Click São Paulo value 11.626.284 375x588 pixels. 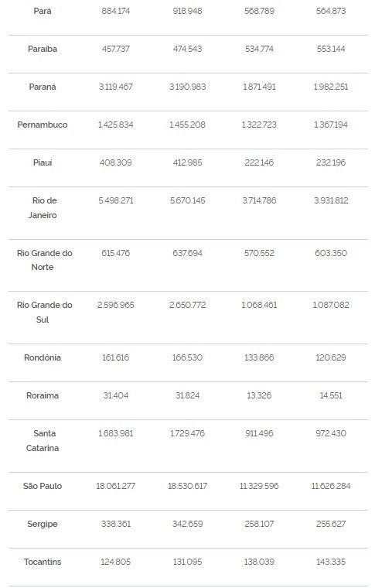pyautogui.click(x=331, y=487)
